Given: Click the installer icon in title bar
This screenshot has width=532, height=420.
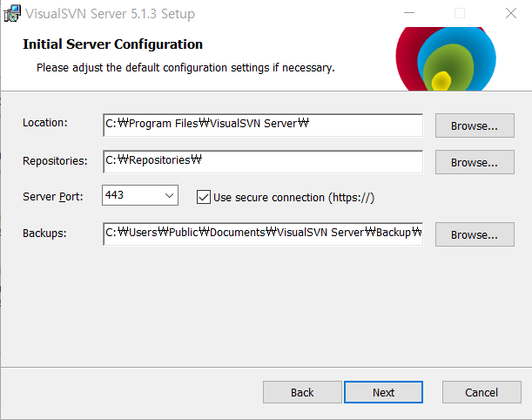Looking at the screenshot, I should click(x=12, y=14).
